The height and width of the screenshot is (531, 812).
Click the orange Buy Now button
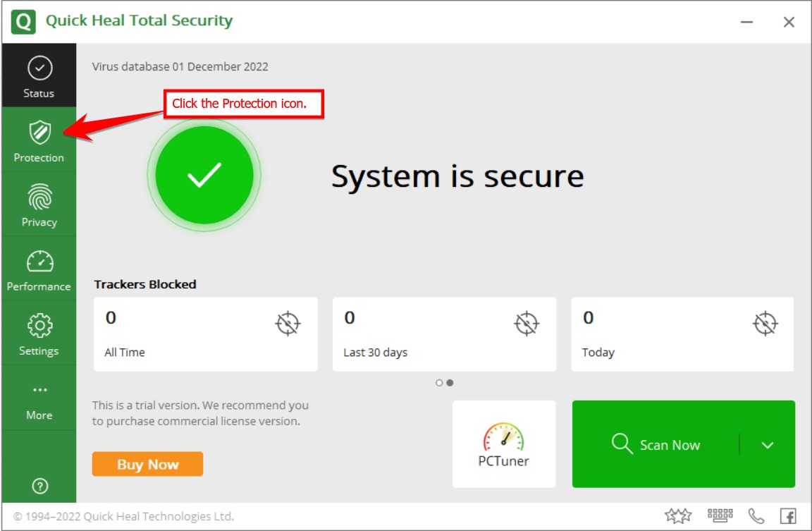click(147, 465)
